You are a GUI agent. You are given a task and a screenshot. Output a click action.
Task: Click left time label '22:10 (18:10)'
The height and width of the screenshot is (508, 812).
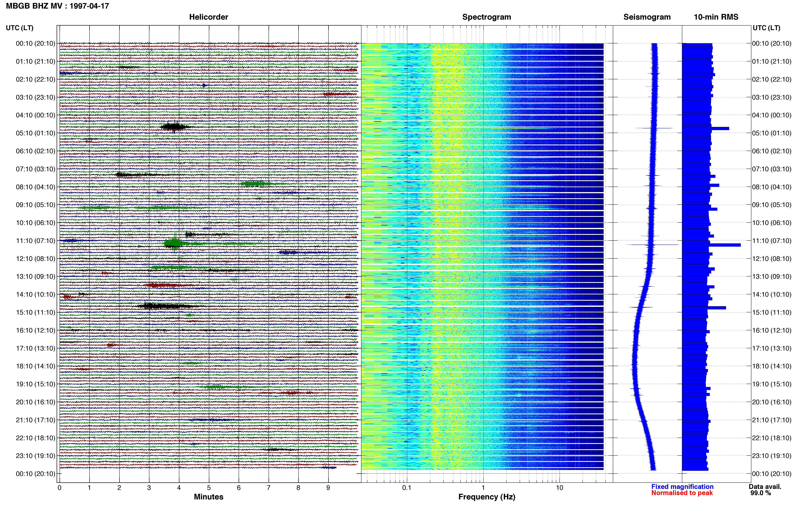[36, 438]
